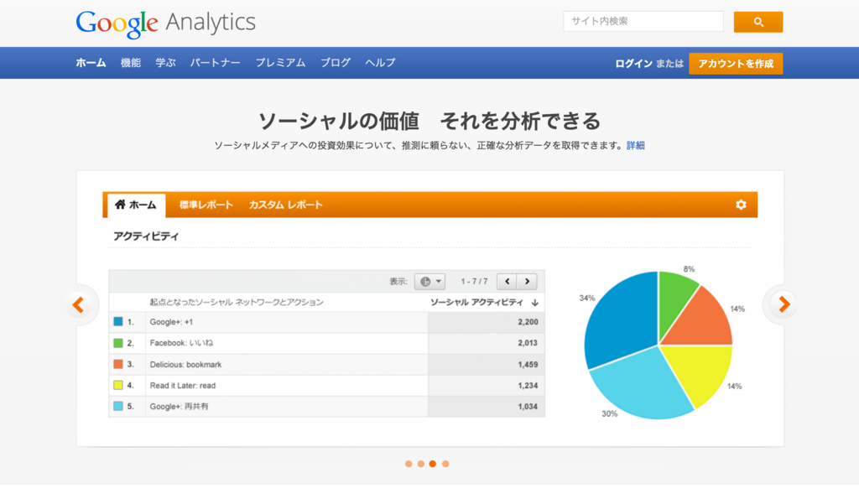The image size is (859, 504).
Task: Click the sort arrow beside ソーシャル アクティビティ
Action: 534,303
